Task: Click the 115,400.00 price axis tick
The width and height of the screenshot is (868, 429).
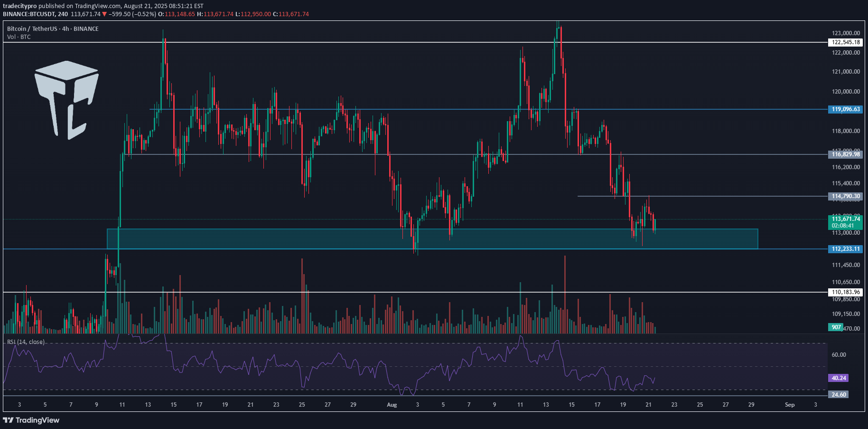Action: 846,183
